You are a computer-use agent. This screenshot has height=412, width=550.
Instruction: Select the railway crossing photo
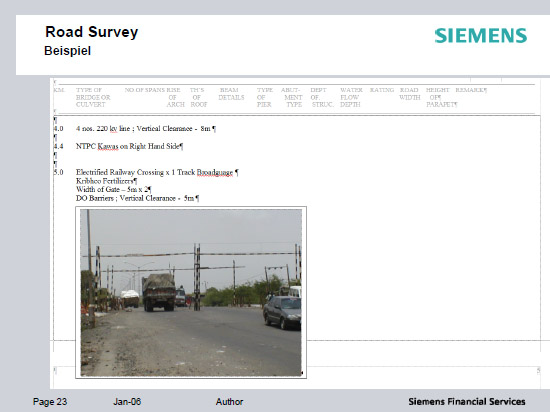pos(191,292)
